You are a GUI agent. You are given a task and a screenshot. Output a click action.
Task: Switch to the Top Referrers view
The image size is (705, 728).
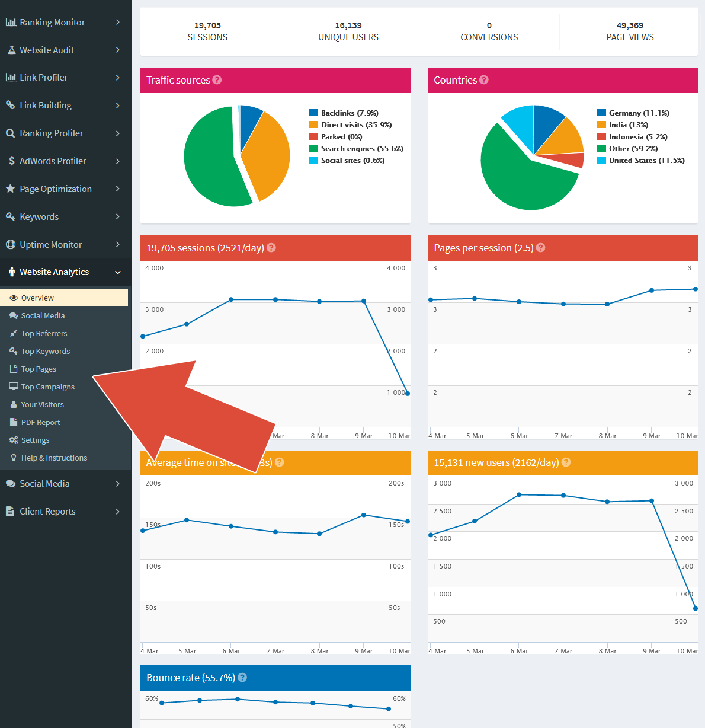[45, 333]
